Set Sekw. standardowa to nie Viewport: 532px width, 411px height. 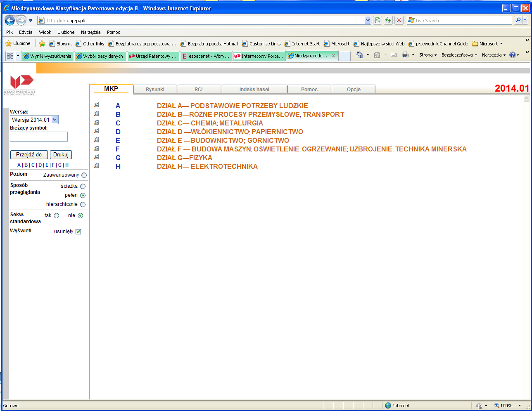[x=80, y=215]
